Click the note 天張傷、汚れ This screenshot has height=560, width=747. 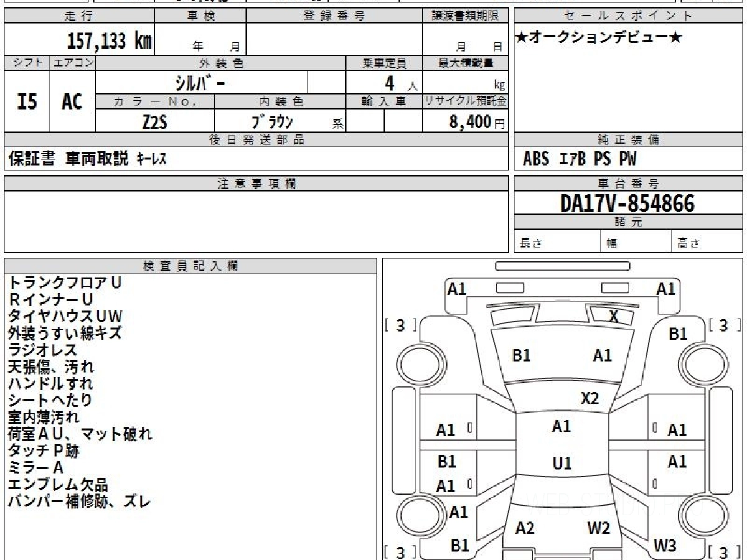click(51, 366)
